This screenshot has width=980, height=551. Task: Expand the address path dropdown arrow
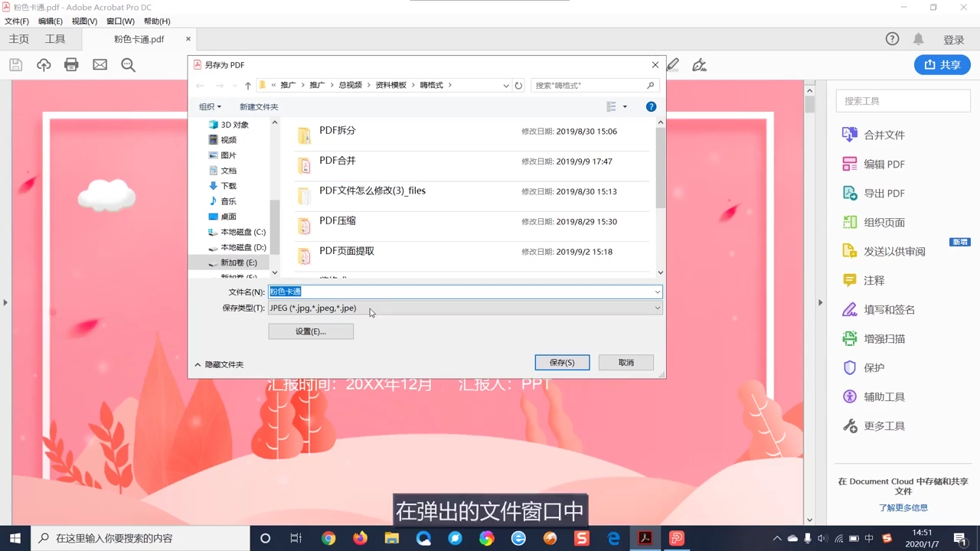[x=506, y=85]
